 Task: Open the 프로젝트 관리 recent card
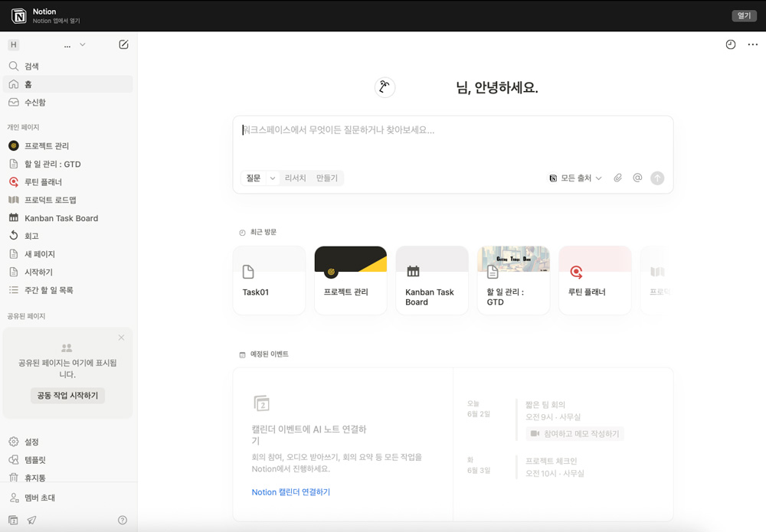tap(351, 280)
